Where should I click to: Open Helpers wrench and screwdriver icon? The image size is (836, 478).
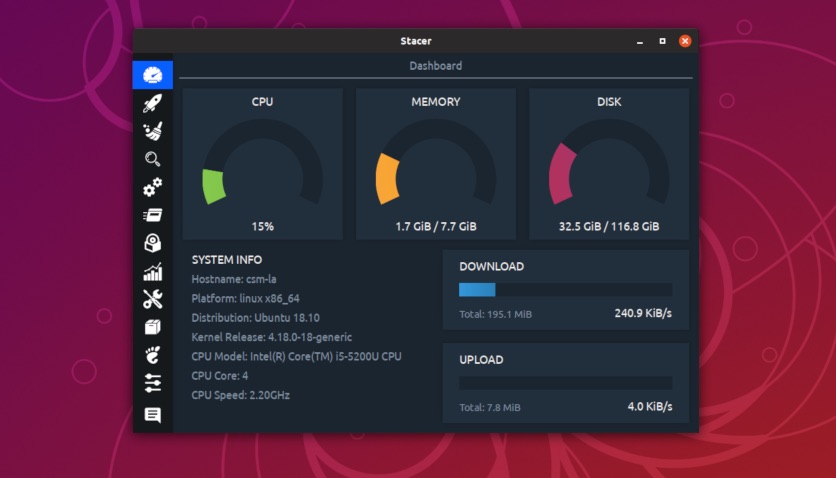pyautogui.click(x=152, y=299)
